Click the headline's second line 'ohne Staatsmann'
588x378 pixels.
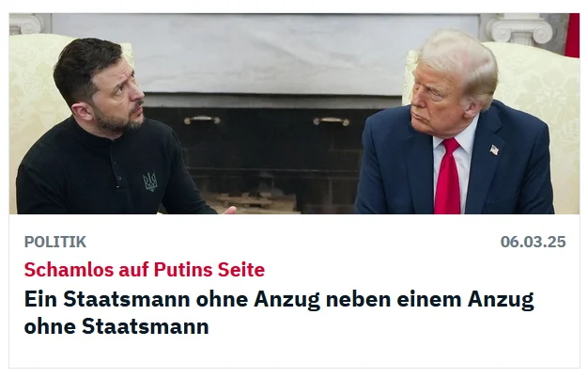[x=116, y=326]
